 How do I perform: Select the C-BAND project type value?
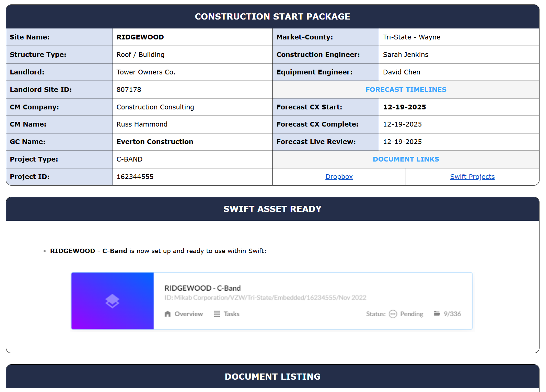point(129,159)
